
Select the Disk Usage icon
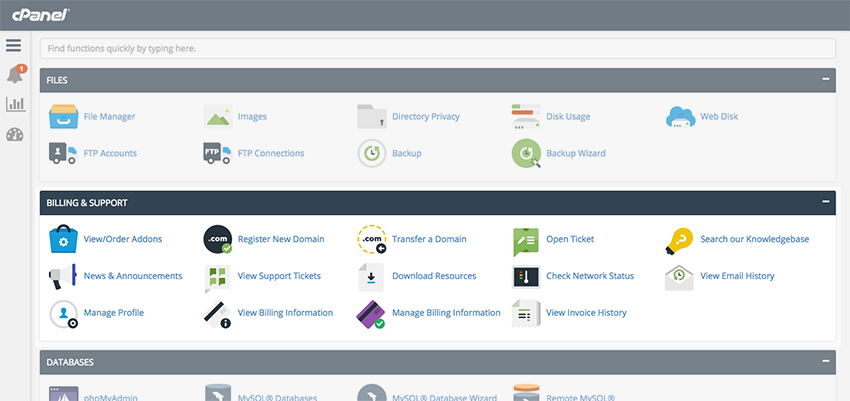tap(526, 117)
